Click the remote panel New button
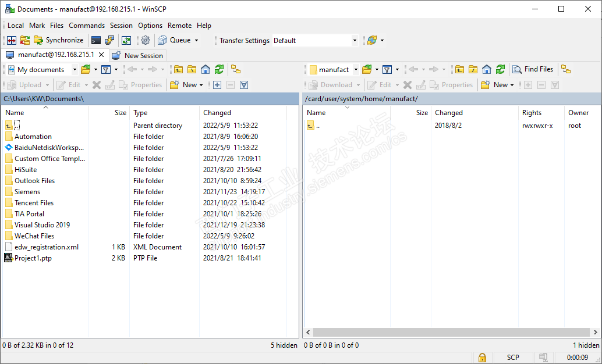The height and width of the screenshot is (364, 602). tap(498, 85)
